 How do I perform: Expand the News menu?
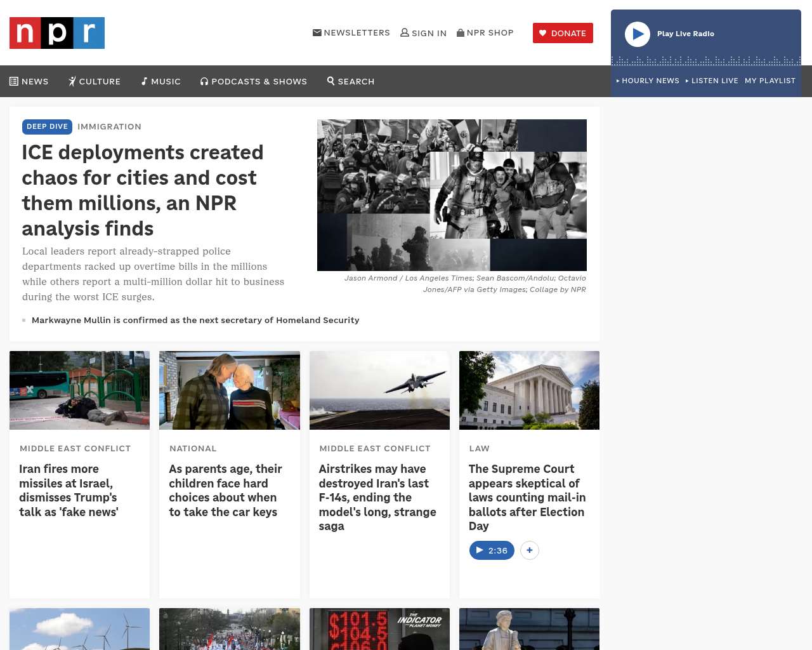(29, 81)
